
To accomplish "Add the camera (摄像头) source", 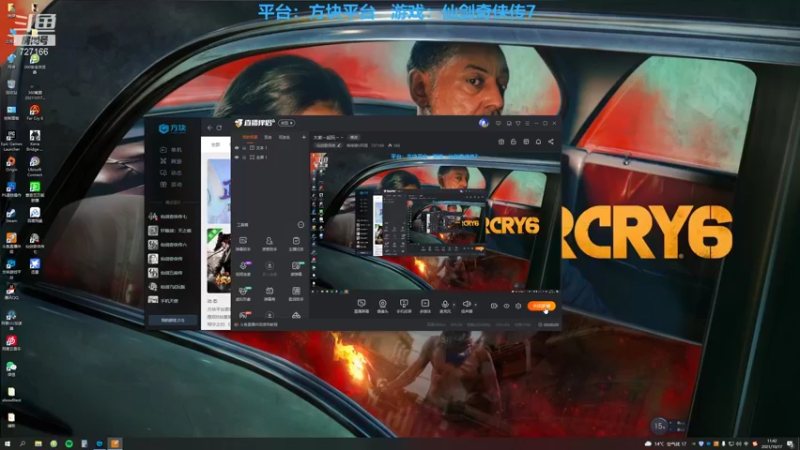I will point(382,306).
